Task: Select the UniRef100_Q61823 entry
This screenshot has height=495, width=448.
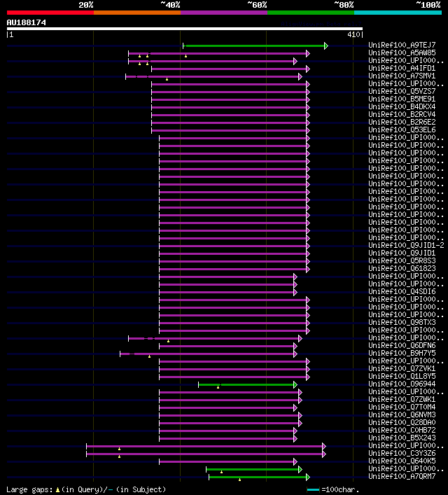Action: tap(402, 268)
